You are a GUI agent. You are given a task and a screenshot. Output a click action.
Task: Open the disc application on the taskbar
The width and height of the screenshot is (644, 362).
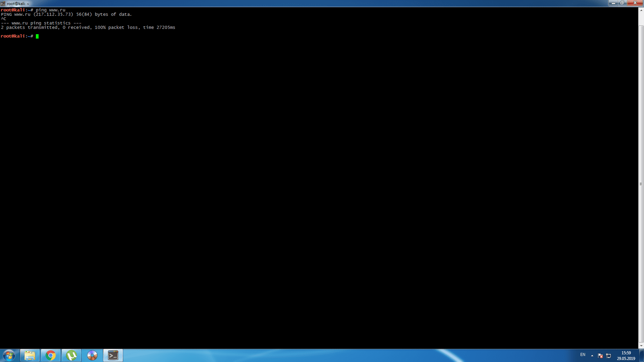(92, 355)
